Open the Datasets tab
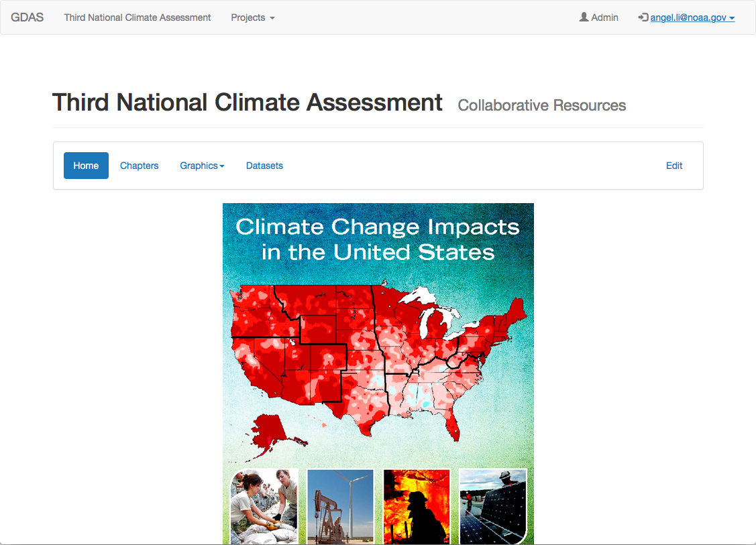The image size is (756, 545). [x=264, y=166]
